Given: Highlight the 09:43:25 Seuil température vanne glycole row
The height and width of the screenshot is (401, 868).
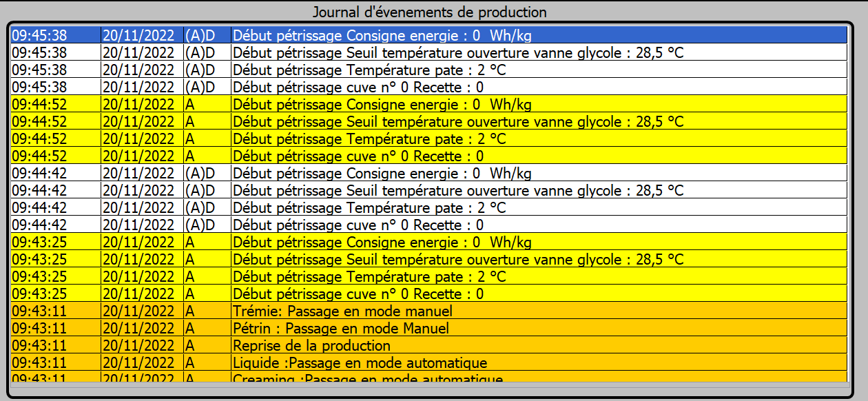Looking at the screenshot, I should 458,260.
